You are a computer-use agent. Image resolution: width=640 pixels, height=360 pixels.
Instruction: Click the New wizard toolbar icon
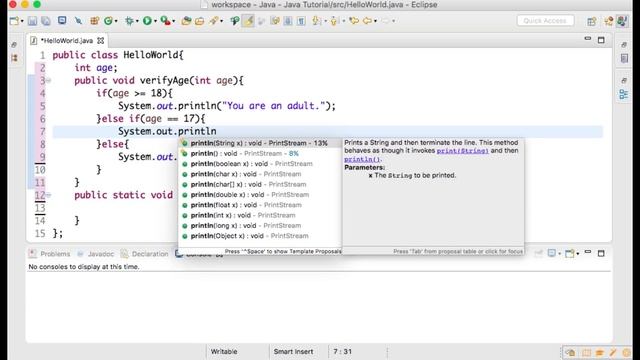[14, 21]
